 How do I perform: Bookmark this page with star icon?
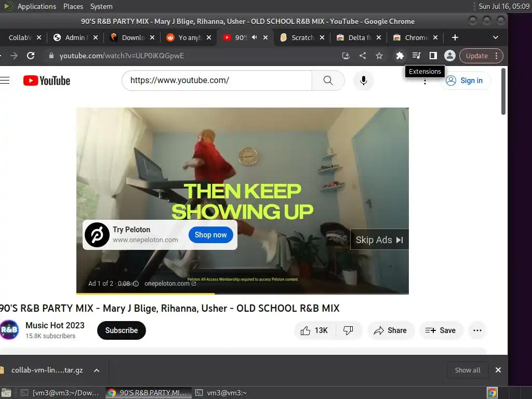pyautogui.click(x=379, y=56)
